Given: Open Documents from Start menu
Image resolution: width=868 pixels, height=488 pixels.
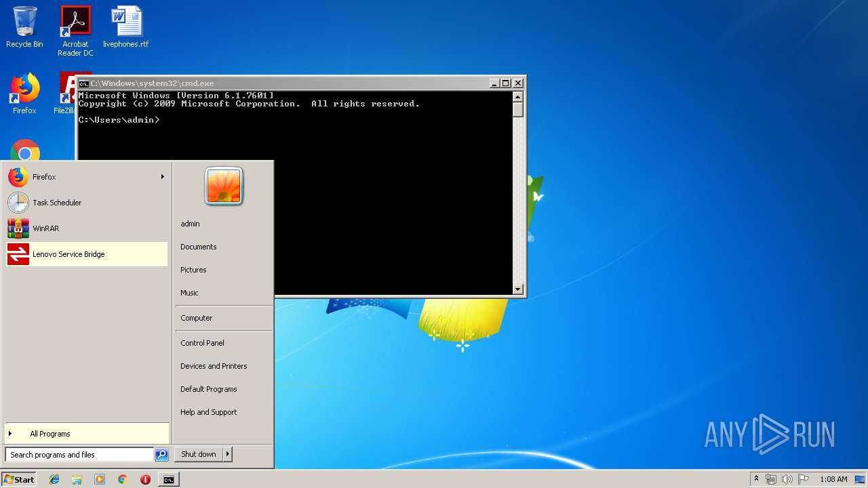Looking at the screenshot, I should pos(199,247).
